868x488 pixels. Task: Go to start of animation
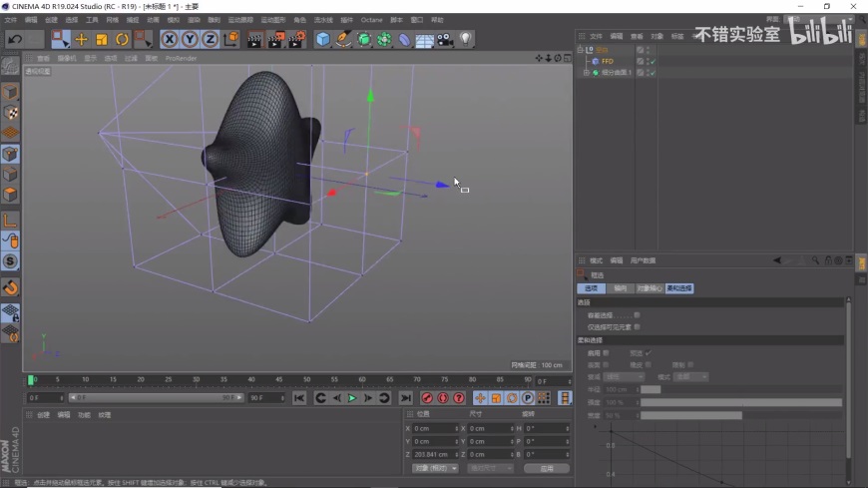pos(299,398)
